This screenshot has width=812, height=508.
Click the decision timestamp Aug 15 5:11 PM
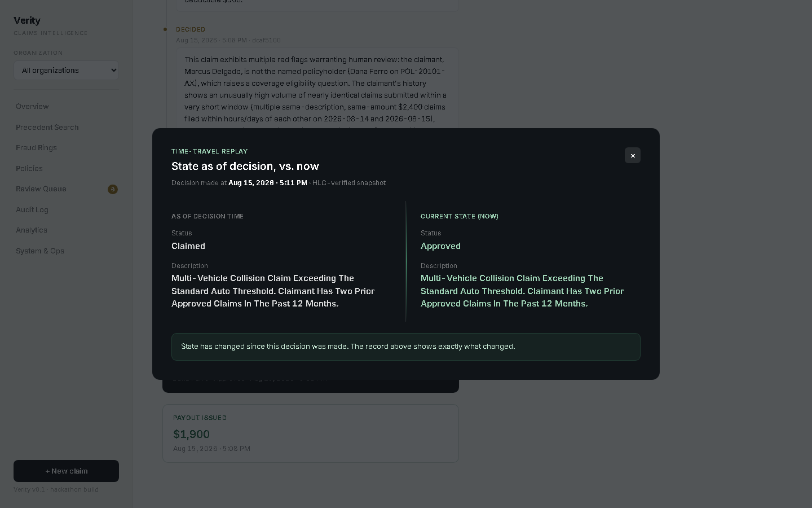coord(268,183)
